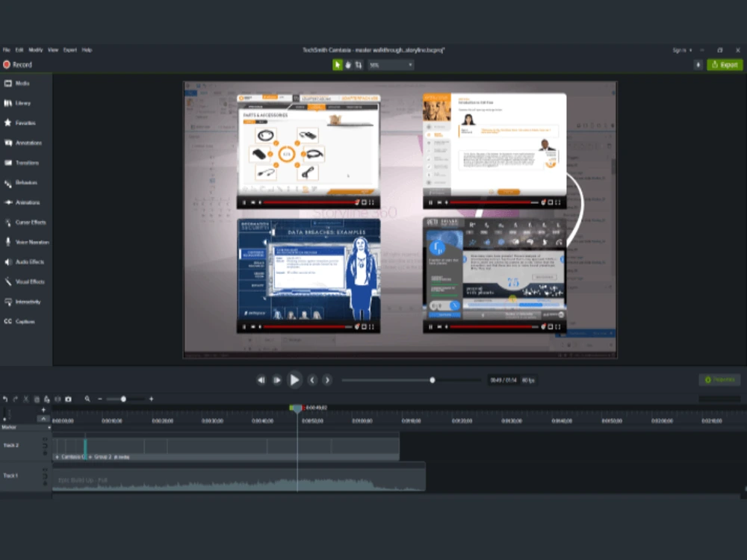Screen dimensions: 747x560
Task: Toggle Track 2 visibility eye icon
Action: pos(46,439)
